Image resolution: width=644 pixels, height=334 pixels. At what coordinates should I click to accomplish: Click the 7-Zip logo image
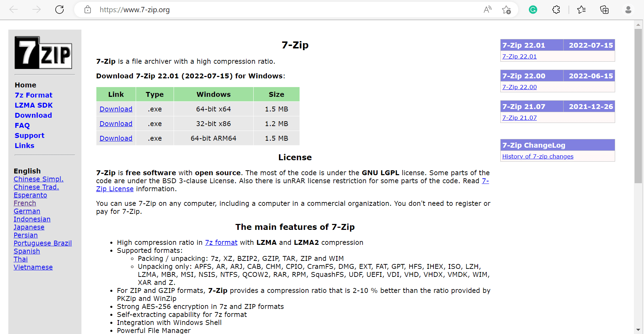(x=43, y=53)
